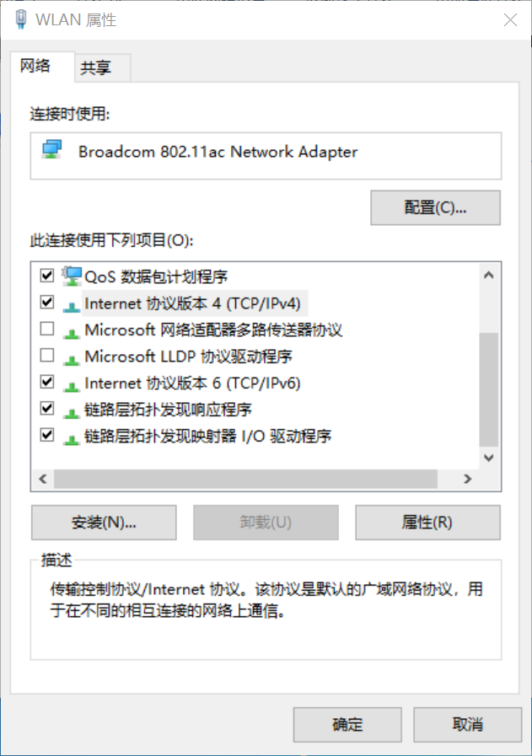Enable the Microsoft LLDP 协议驱动程序 checkbox
This screenshot has width=532, height=756.
(47, 357)
